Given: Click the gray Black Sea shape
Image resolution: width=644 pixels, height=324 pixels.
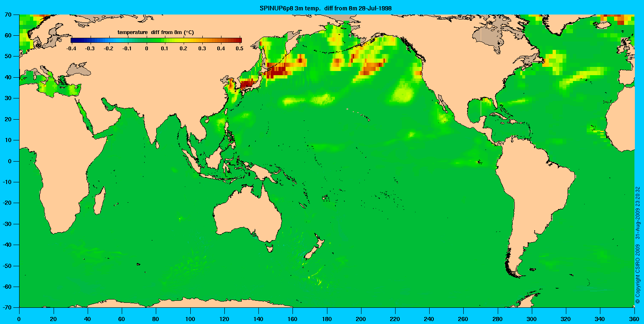Looking at the screenshot, I should pyautogui.click(x=79, y=69).
